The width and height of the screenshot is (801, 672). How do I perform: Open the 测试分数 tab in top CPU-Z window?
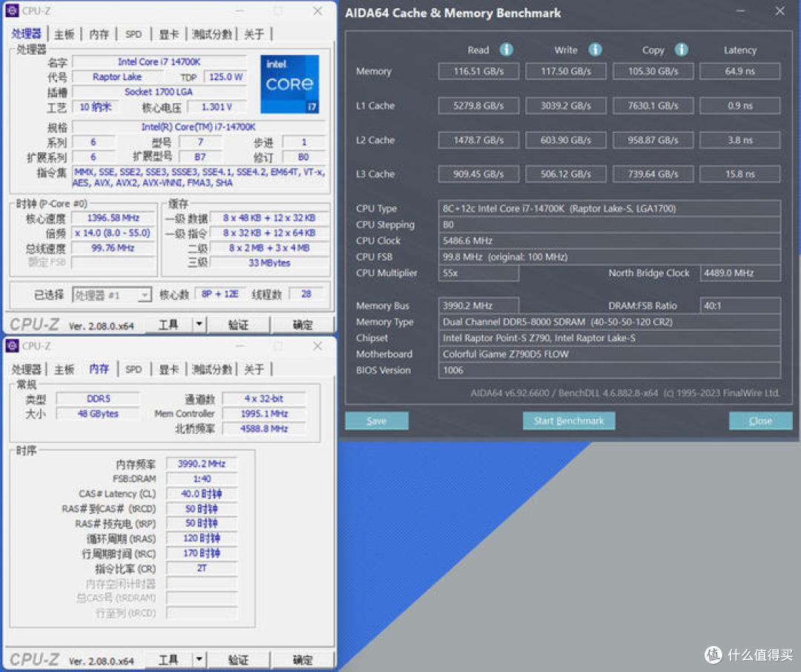tap(212, 34)
